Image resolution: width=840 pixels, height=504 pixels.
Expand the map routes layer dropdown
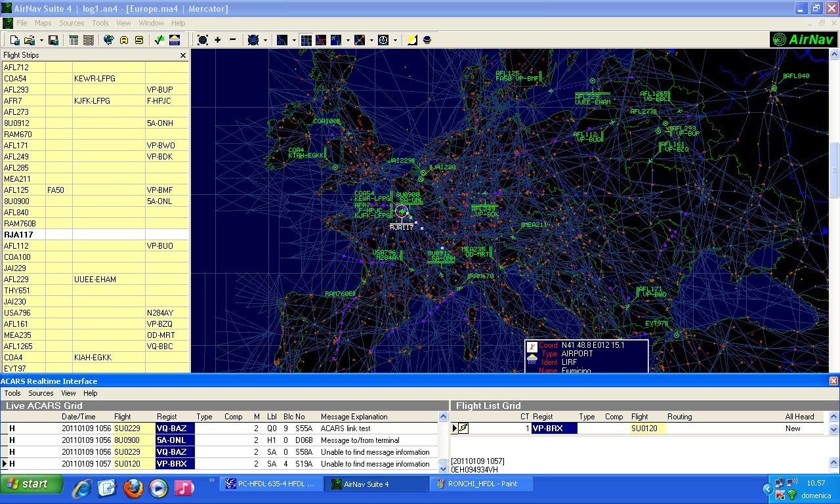click(293, 40)
